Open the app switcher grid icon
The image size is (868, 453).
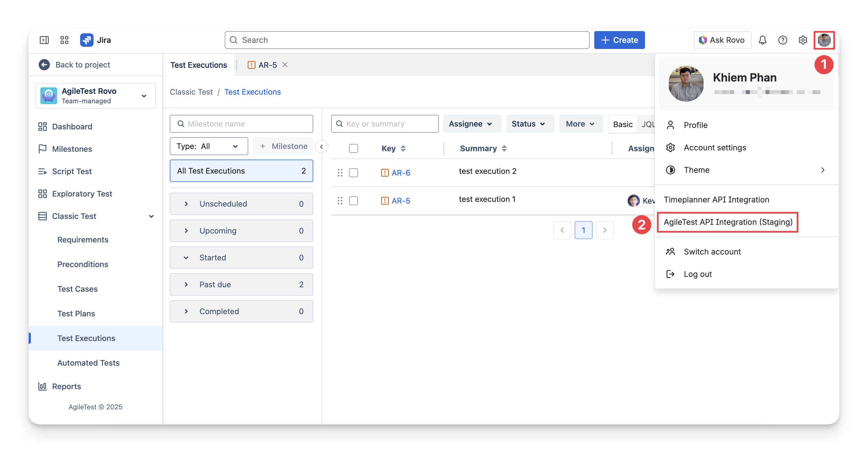(x=64, y=40)
